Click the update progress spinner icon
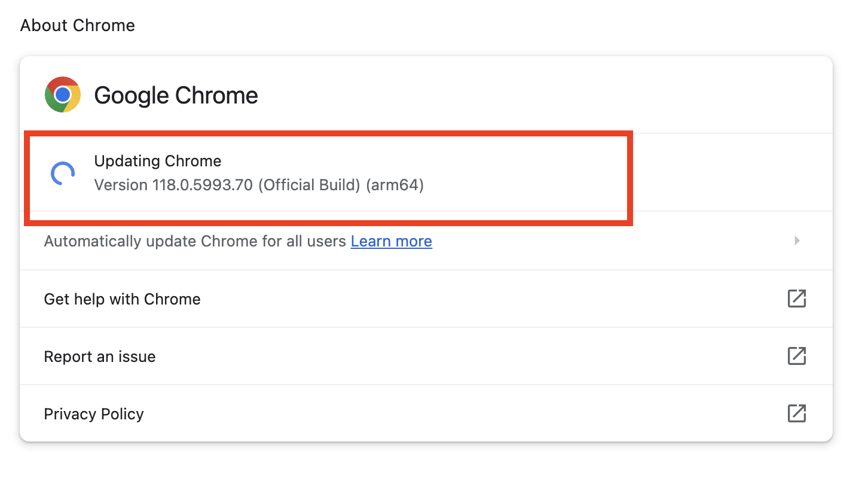 click(x=63, y=173)
